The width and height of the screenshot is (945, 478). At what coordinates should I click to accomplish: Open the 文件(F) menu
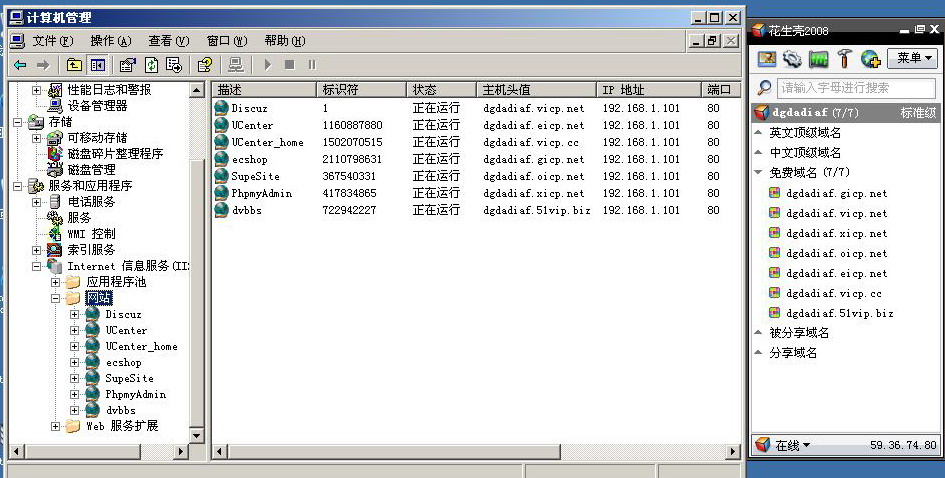[52, 40]
